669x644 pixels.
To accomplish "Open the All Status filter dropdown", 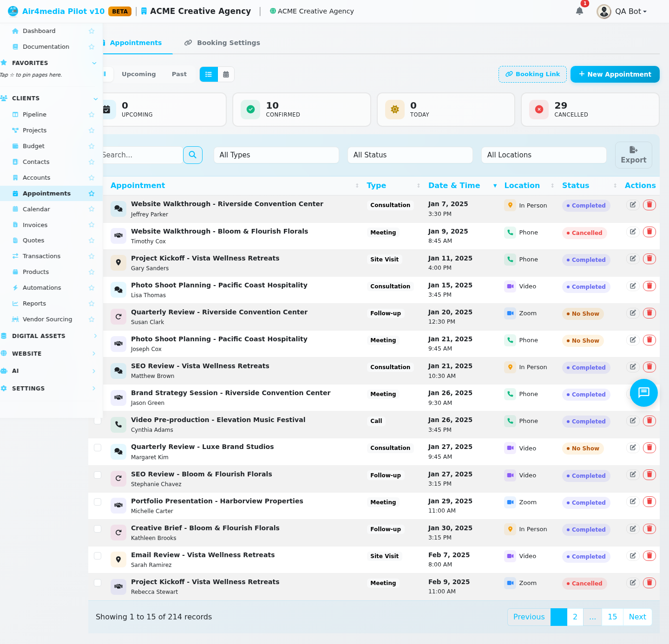I will [410, 155].
